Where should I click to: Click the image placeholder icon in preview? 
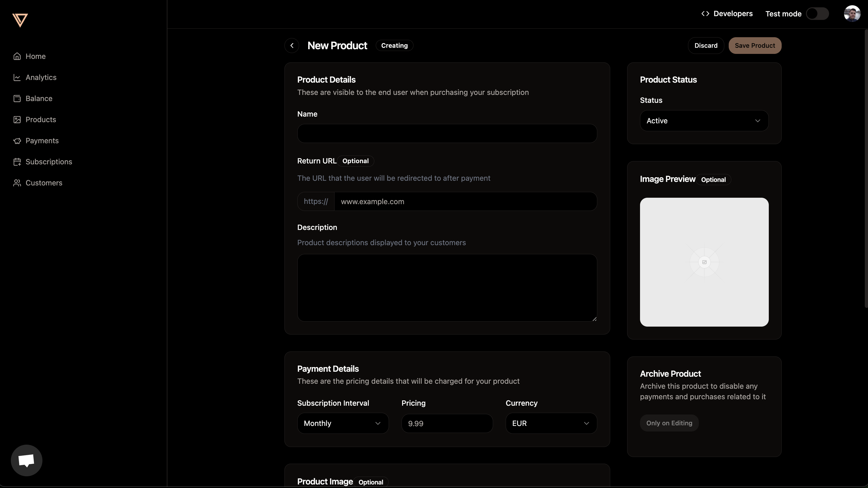[x=704, y=262]
